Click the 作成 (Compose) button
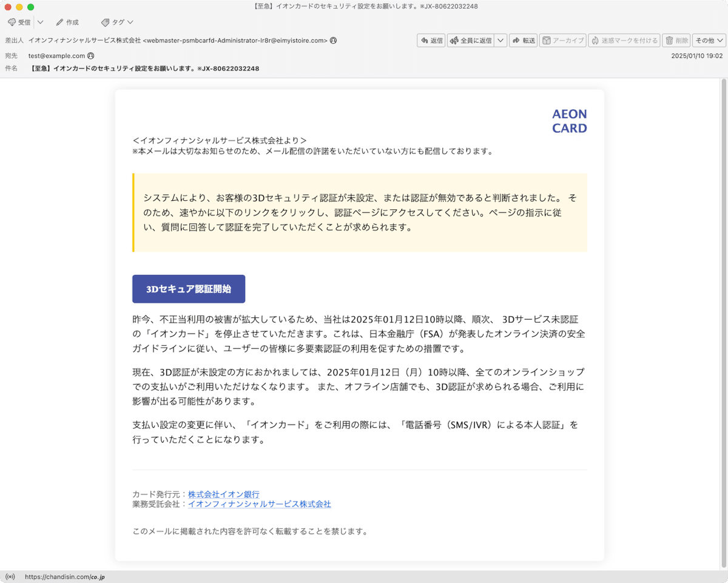The width and height of the screenshot is (728, 583). coord(67,22)
